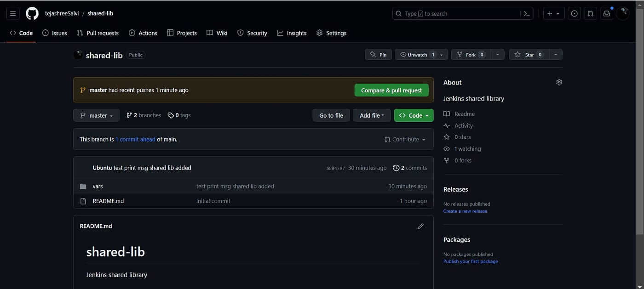Expand the green Code dropdown

(x=414, y=115)
